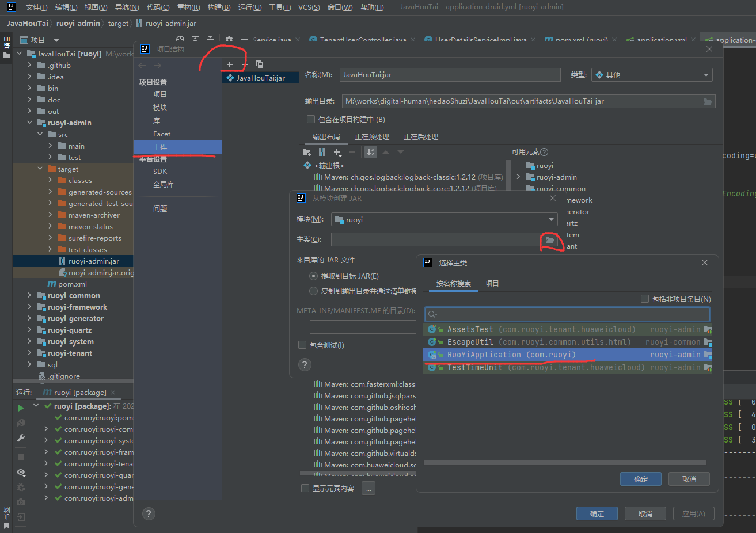Screen dimensions: 756x533
Task: Close the Select Main Class dialog
Action: pos(705,262)
